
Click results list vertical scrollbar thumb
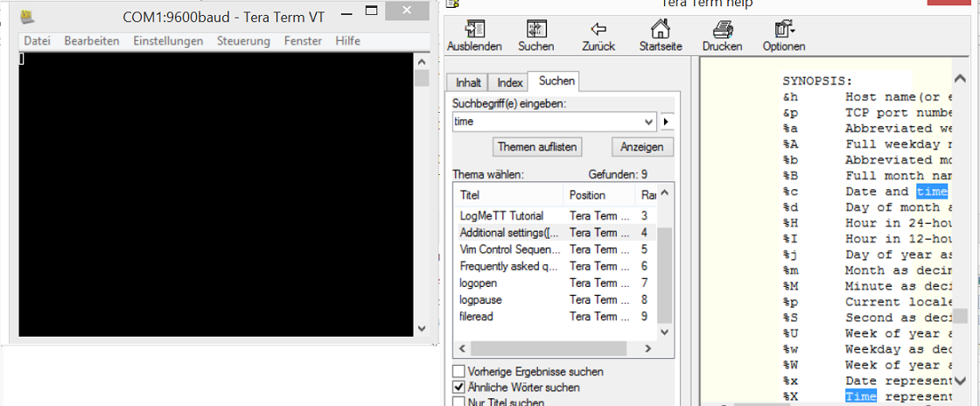664,275
